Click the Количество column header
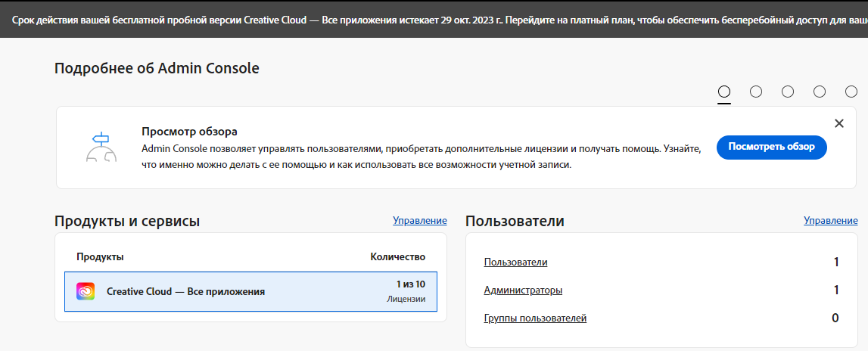The width and height of the screenshot is (868, 351). pos(397,257)
